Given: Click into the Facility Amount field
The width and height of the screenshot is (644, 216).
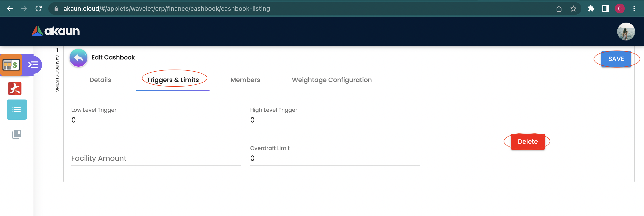Looking at the screenshot, I should [x=156, y=159].
